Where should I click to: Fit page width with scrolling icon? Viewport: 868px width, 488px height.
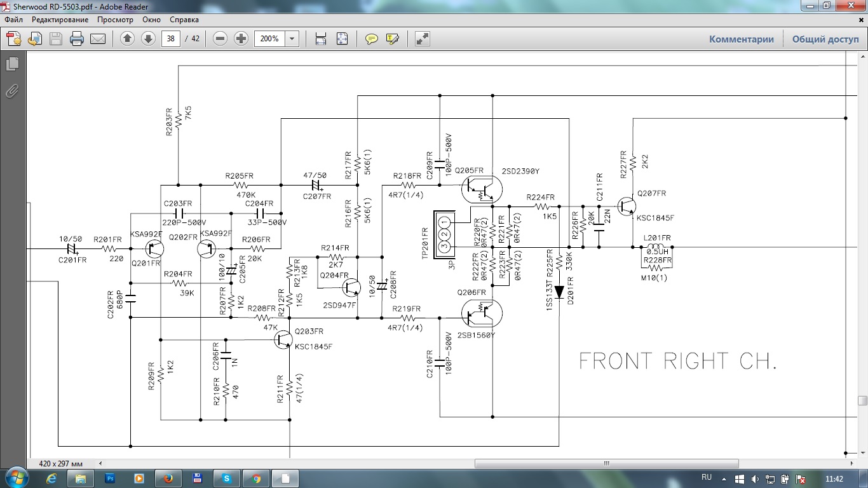(321, 39)
